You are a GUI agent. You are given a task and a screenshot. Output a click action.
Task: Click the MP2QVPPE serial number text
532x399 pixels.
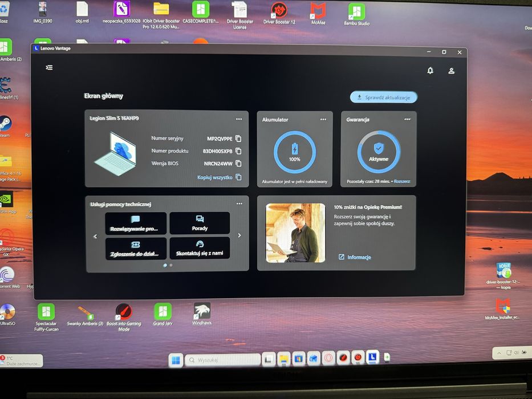pyautogui.click(x=220, y=139)
